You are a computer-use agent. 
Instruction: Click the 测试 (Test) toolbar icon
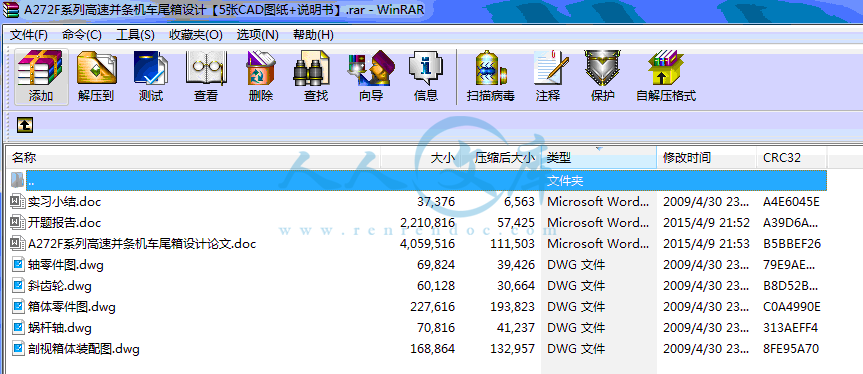151,68
